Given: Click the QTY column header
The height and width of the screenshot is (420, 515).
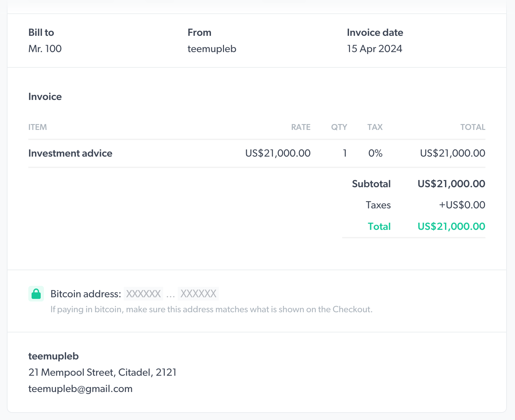Looking at the screenshot, I should (339, 127).
